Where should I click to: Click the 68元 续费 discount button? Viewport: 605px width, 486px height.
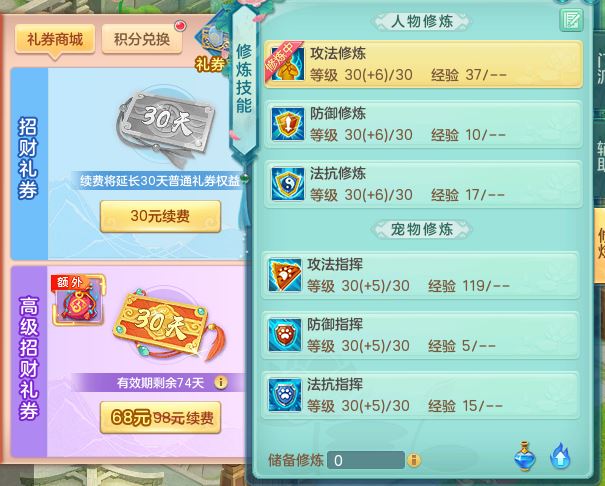click(160, 417)
